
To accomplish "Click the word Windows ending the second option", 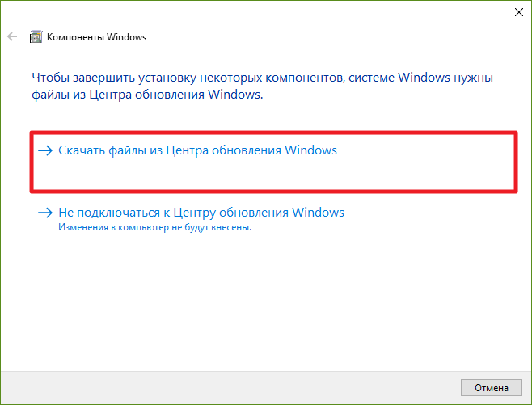I will coord(319,213).
